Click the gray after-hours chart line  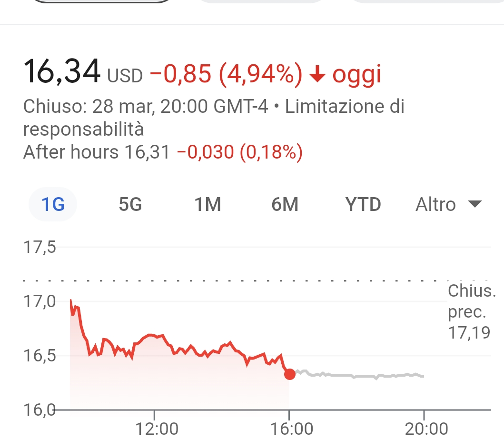point(362,376)
